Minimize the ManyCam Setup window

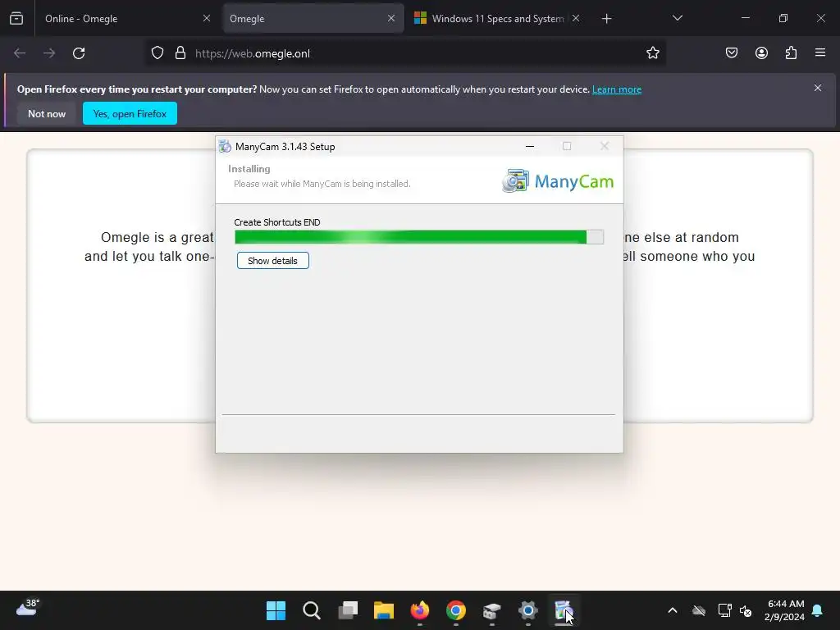[x=530, y=146]
